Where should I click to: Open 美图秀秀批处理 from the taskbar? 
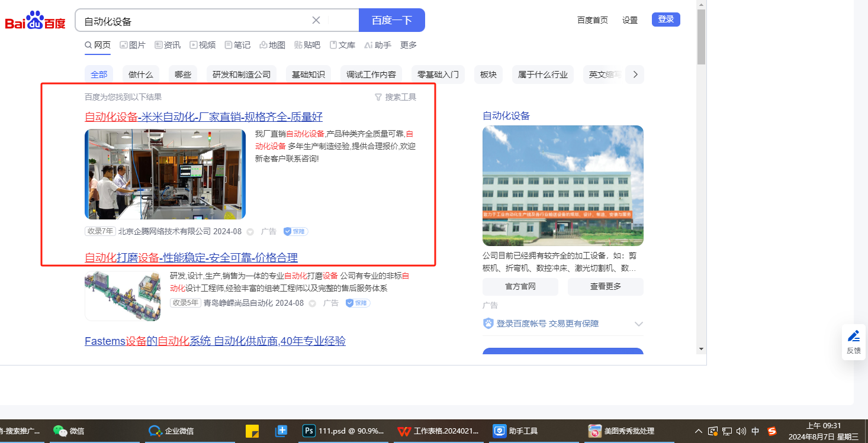[x=629, y=431]
